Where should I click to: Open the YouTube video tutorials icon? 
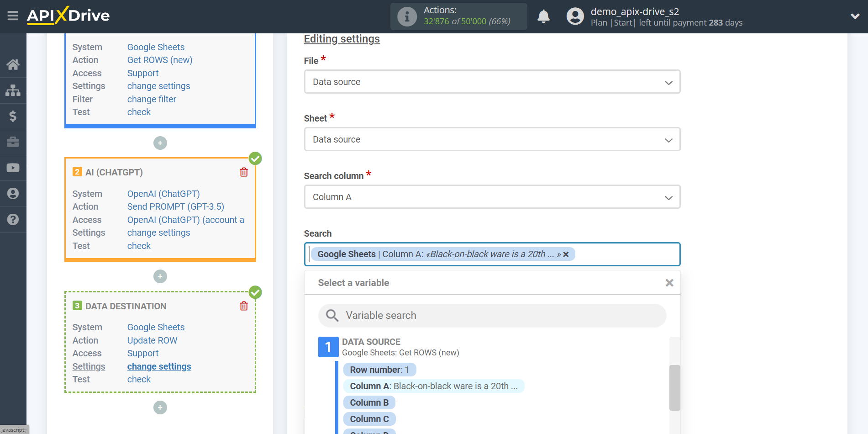tap(13, 168)
